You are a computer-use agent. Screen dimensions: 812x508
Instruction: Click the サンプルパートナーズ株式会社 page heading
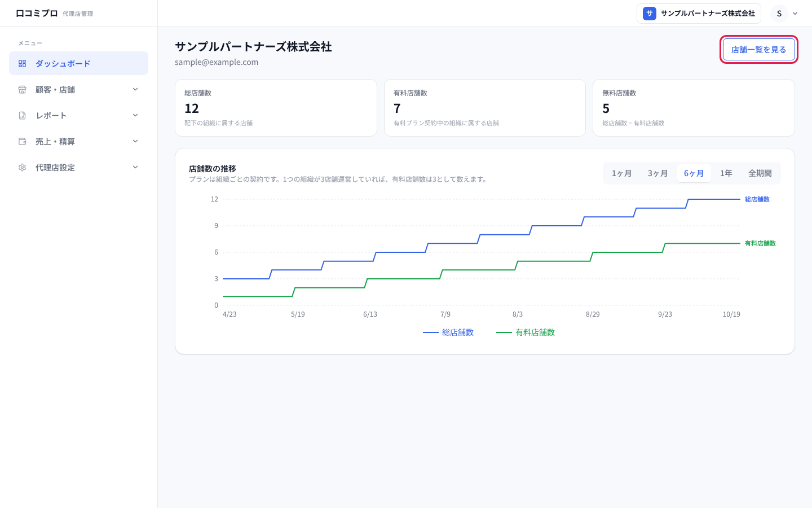pos(253,47)
